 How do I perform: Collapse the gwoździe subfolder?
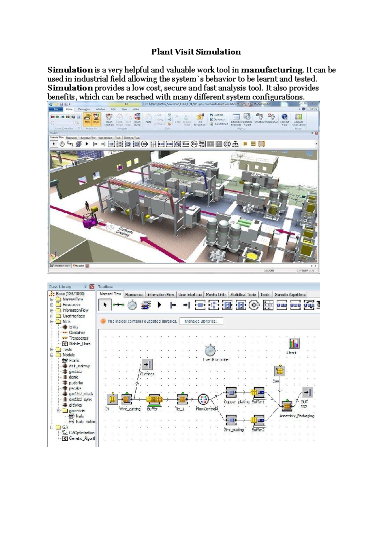pyautogui.click(x=58, y=411)
